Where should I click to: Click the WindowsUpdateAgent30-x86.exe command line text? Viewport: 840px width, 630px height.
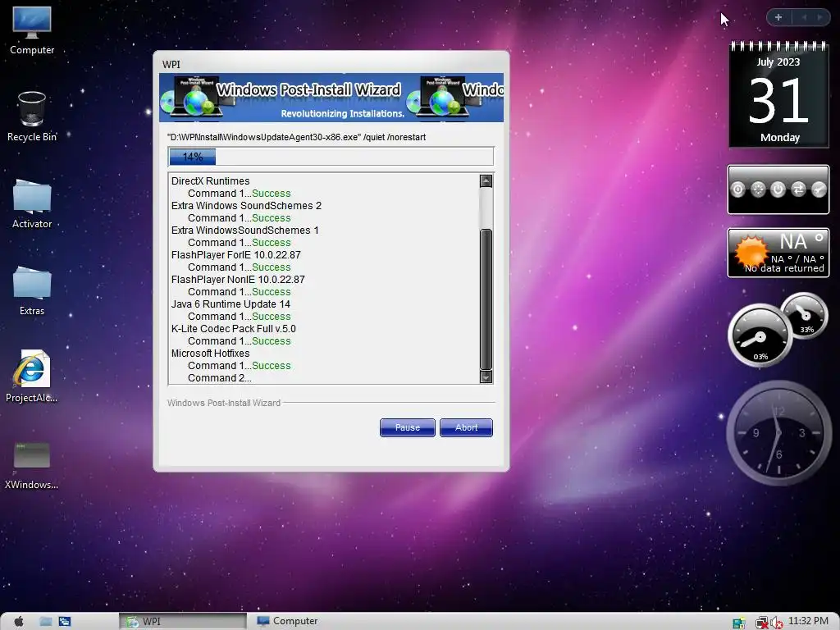[296, 137]
